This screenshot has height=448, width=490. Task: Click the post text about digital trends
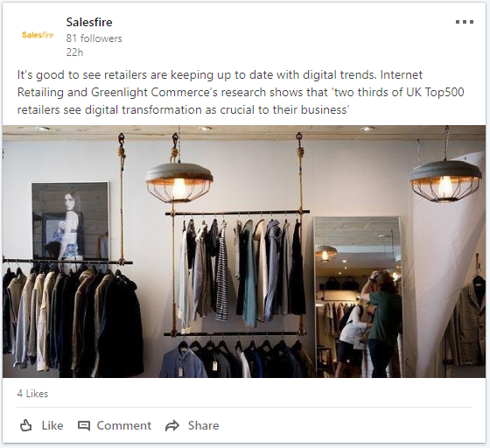pos(241,93)
